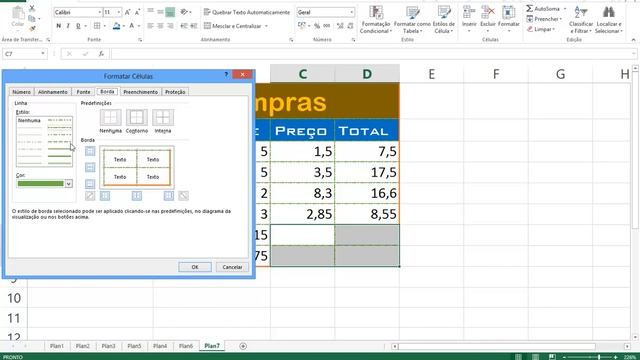Open the Calibri font name dropdown
The height and width of the screenshot is (360, 640).
(x=99, y=13)
